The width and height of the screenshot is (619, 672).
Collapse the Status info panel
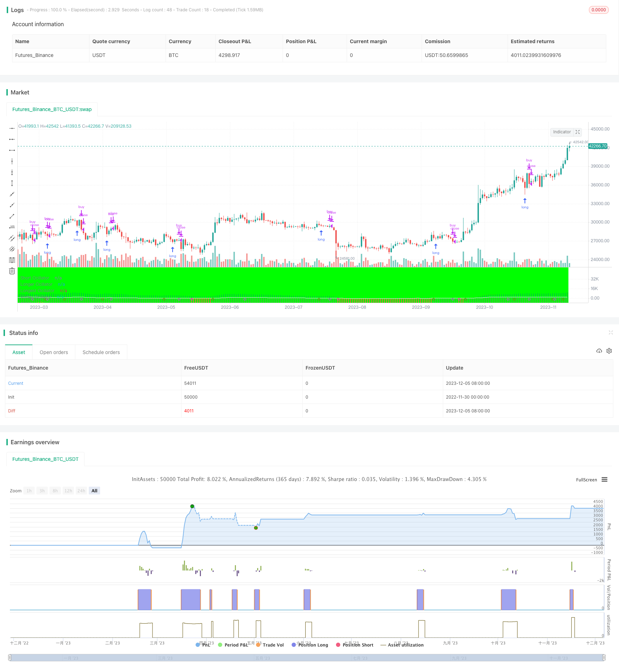pyautogui.click(x=611, y=332)
